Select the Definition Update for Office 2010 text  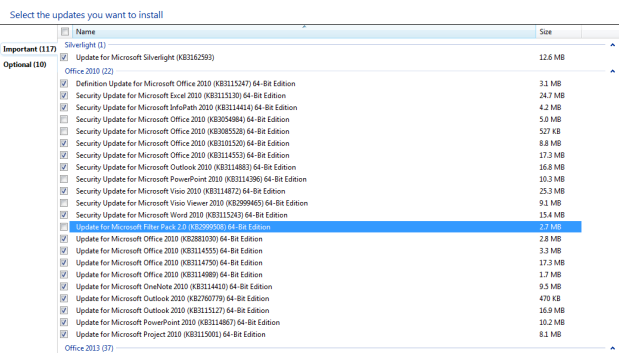(186, 83)
